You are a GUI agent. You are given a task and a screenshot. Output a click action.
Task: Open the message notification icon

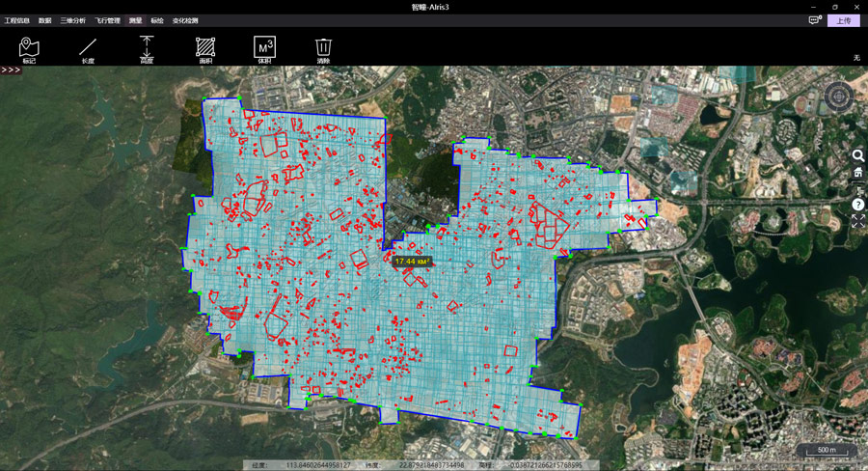[x=815, y=20]
